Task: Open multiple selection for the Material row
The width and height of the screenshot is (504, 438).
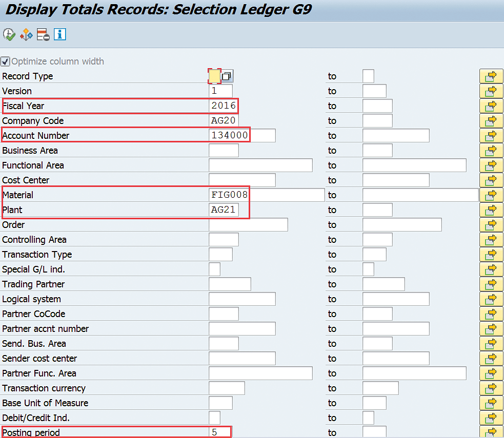Action: [491, 195]
